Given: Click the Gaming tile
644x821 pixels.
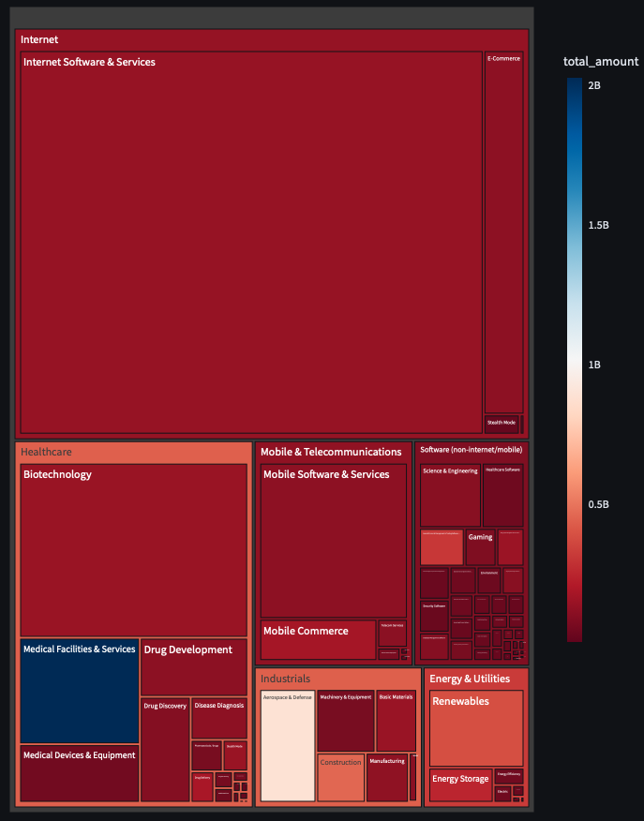Looking at the screenshot, I should 480,547.
